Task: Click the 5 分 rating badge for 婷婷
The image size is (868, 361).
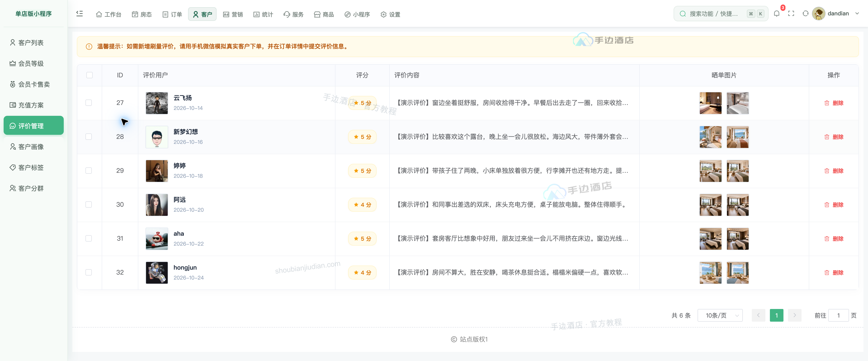Action: click(362, 171)
